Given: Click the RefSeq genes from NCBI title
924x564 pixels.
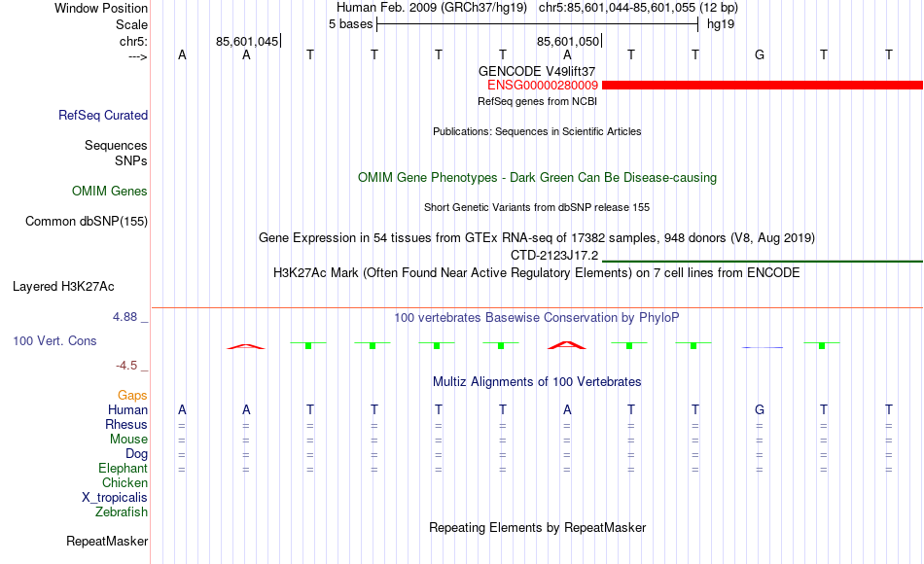Looking at the screenshot, I should 538,101.
